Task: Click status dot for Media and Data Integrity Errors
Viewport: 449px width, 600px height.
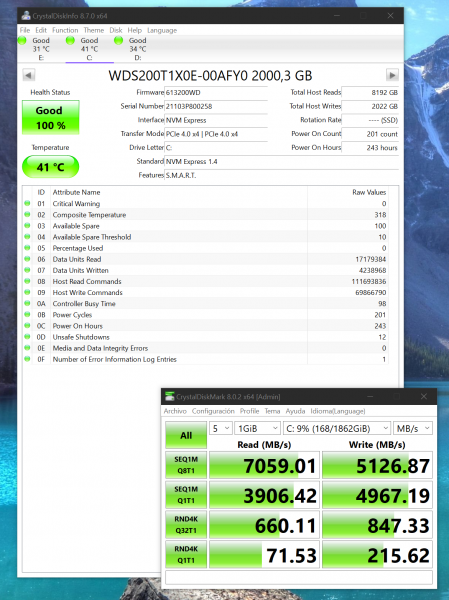Action: point(27,348)
